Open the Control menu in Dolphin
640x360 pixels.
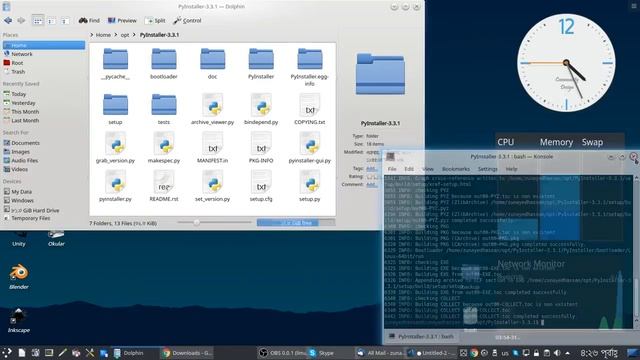coord(187,20)
